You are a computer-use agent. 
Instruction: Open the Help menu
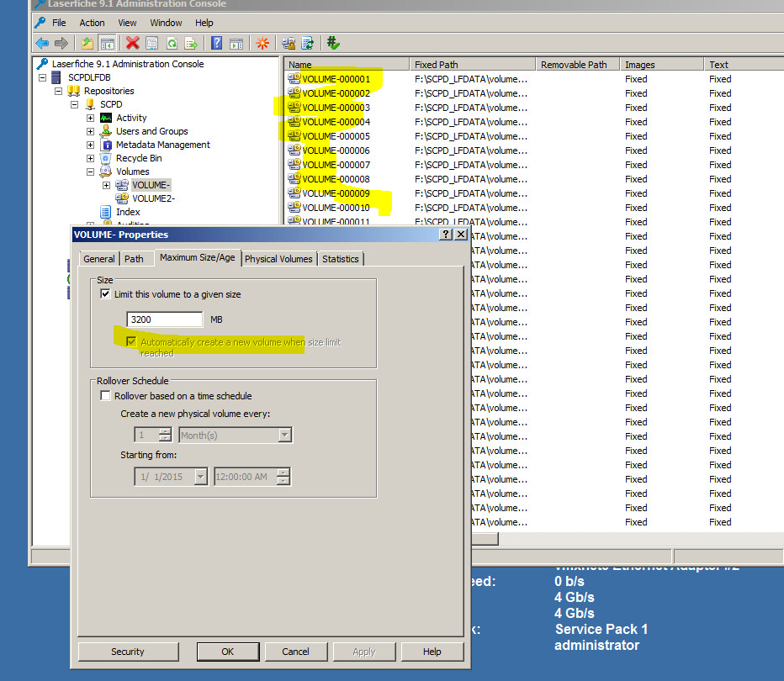(x=204, y=23)
